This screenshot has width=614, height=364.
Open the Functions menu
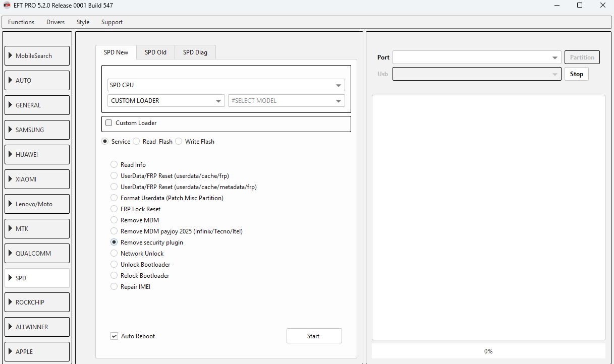pos(21,22)
